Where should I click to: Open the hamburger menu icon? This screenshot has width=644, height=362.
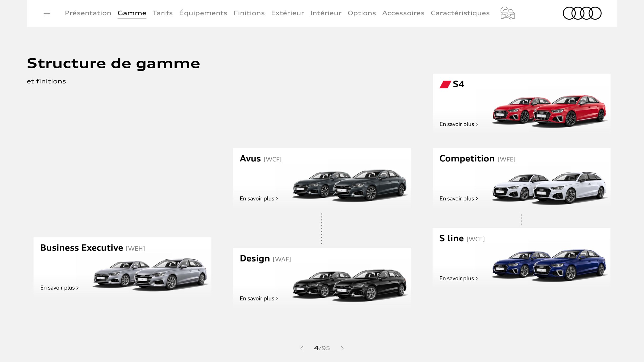coord(47,13)
